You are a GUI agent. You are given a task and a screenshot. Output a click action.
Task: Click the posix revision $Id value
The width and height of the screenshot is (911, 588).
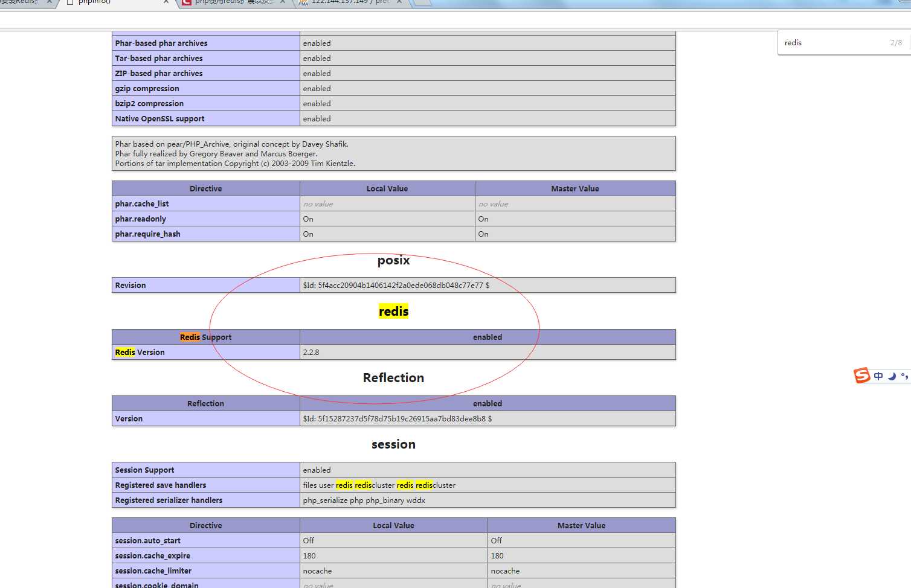click(x=396, y=285)
